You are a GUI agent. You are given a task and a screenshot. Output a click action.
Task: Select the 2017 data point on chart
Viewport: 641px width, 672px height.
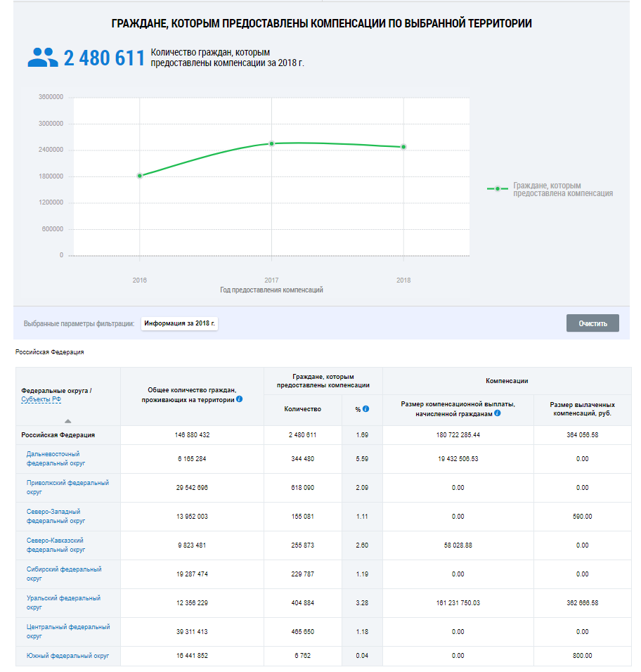click(271, 143)
